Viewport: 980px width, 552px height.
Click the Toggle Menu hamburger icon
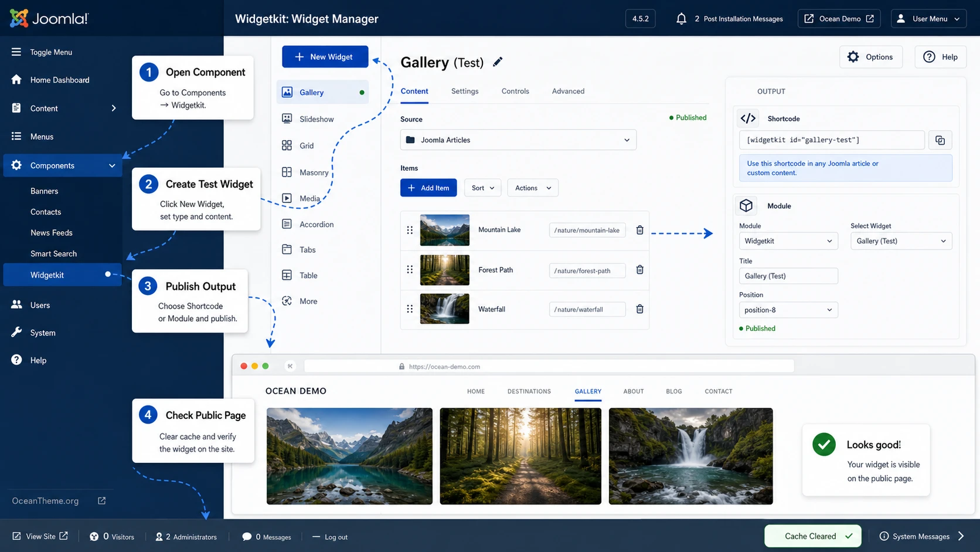16,52
